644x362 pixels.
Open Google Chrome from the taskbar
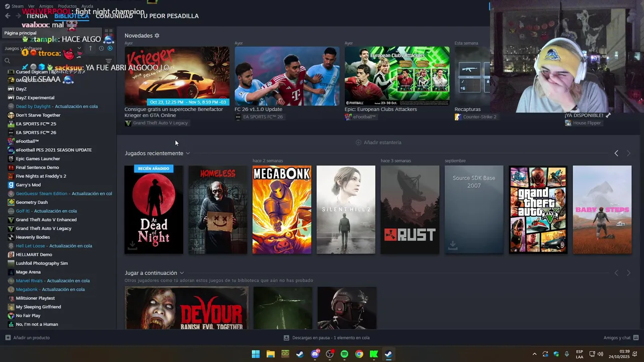[359, 354]
